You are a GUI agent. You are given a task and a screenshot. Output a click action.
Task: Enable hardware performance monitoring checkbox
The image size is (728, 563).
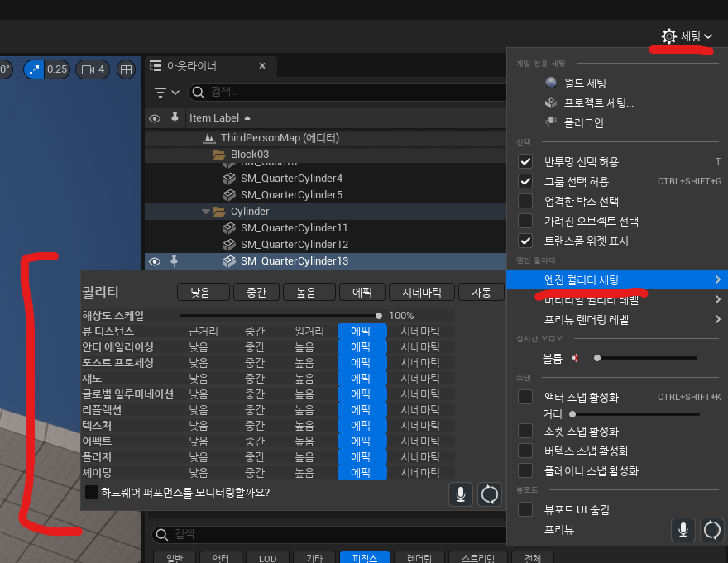(92, 492)
